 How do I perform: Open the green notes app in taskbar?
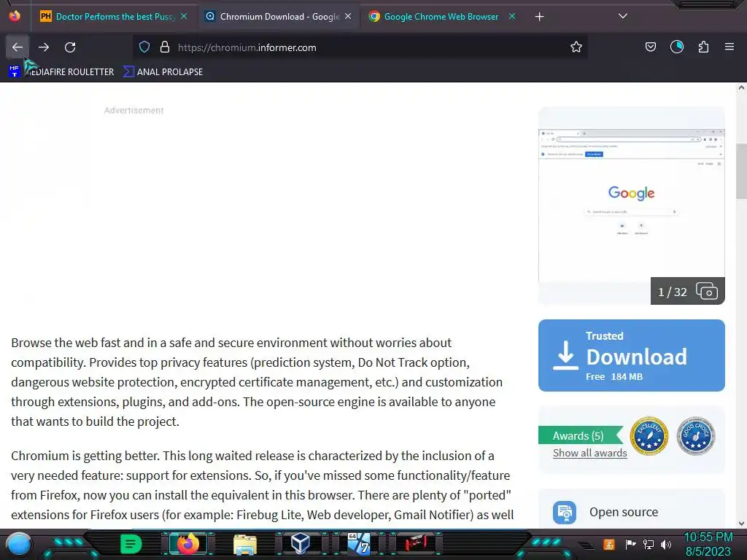[x=130, y=544]
